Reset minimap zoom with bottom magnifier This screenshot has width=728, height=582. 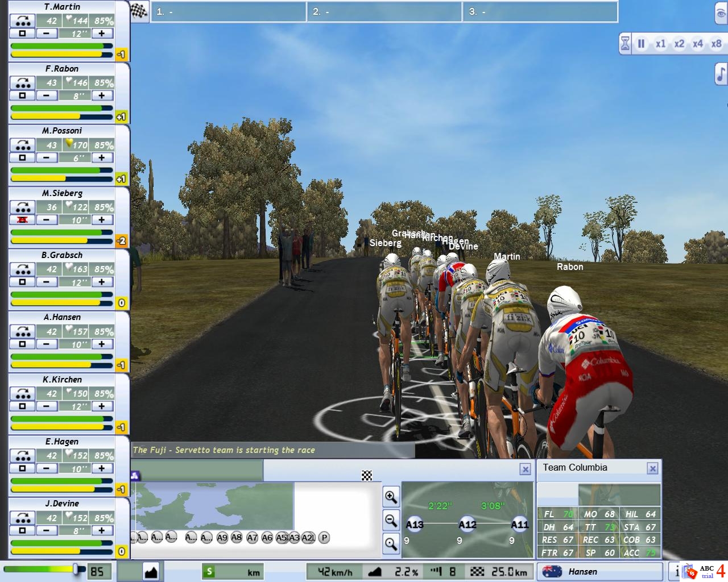click(391, 544)
